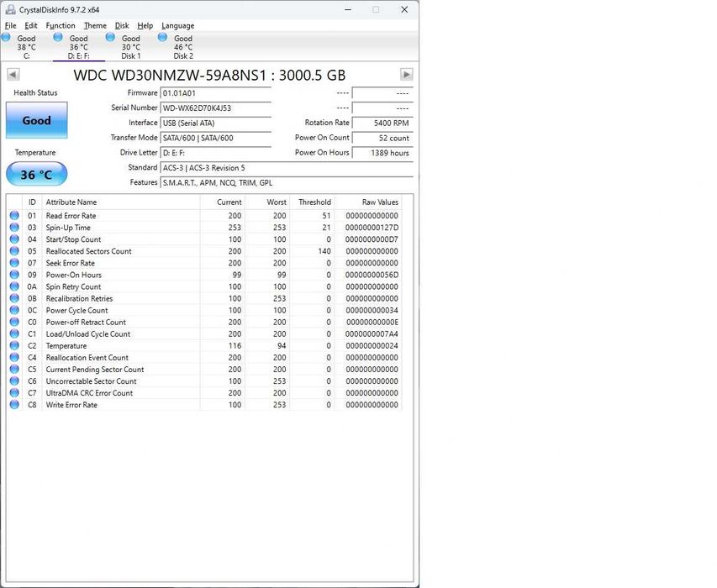Click the Current column header
Viewport: 717px width, 588px height.
coord(222,202)
